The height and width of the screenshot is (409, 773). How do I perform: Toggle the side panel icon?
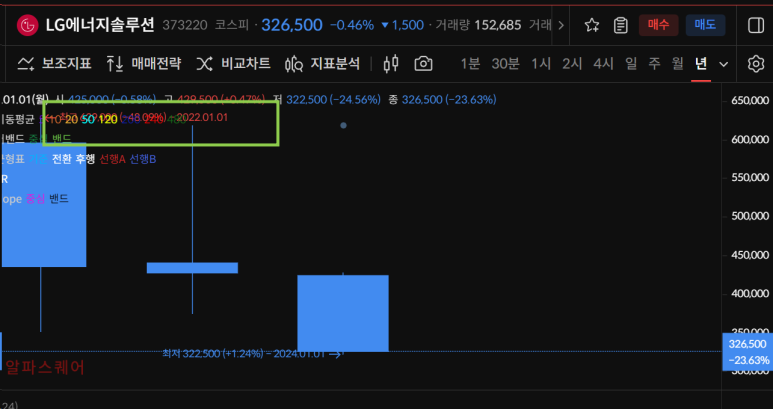[x=756, y=25]
